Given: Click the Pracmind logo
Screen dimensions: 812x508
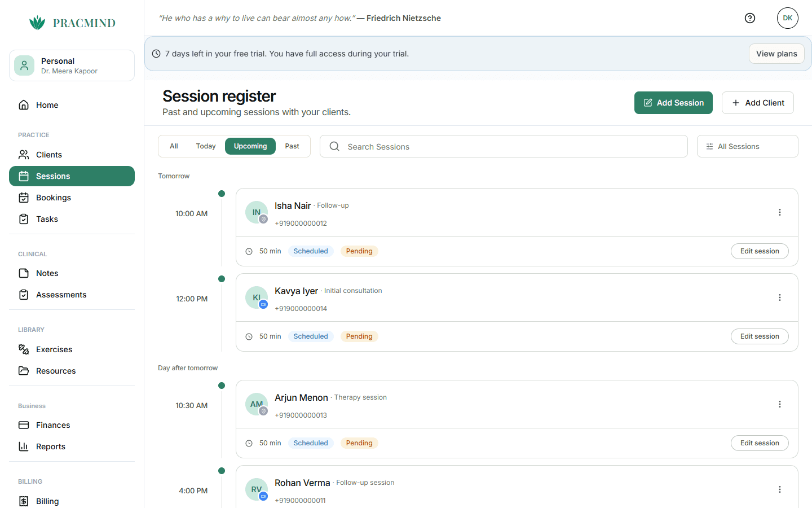Looking at the screenshot, I should (72, 23).
